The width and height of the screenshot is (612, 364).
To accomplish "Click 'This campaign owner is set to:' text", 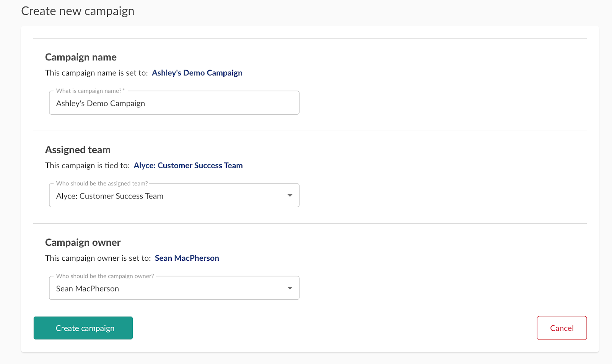I will [x=98, y=258].
